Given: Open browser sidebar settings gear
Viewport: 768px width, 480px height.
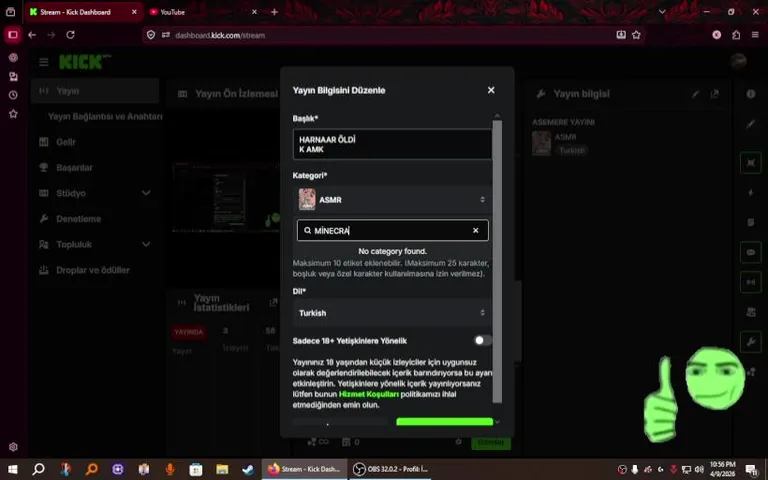Looking at the screenshot, I should click(x=13, y=447).
